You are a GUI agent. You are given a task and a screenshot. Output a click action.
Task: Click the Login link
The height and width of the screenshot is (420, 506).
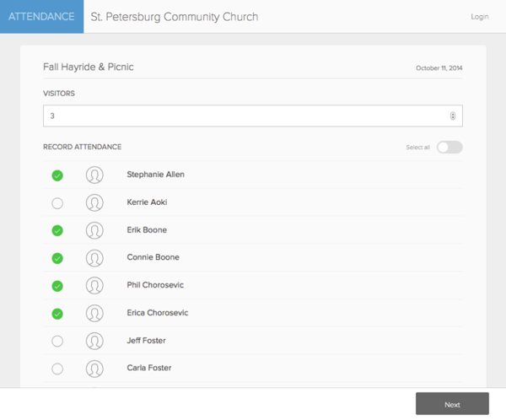pos(480,17)
